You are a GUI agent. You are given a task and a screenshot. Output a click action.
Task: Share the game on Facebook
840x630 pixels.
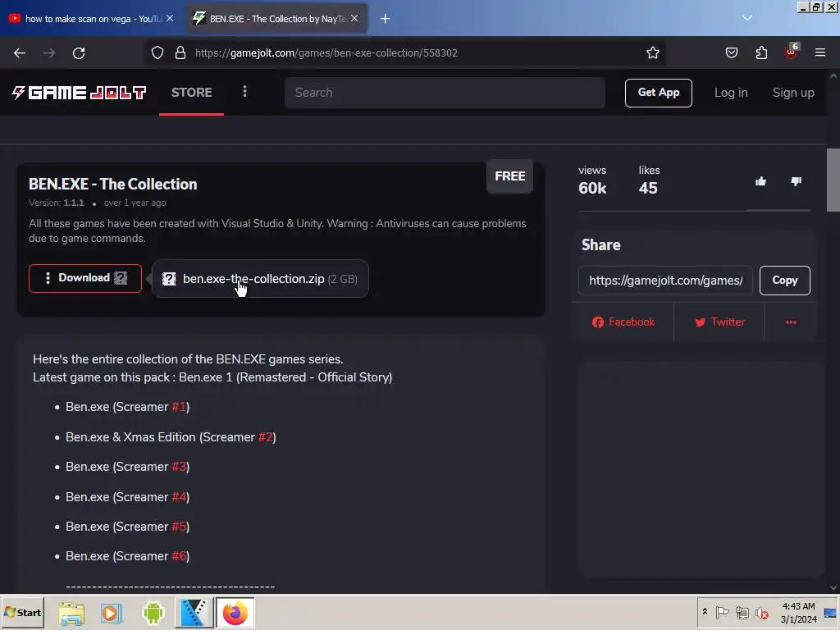click(x=623, y=322)
